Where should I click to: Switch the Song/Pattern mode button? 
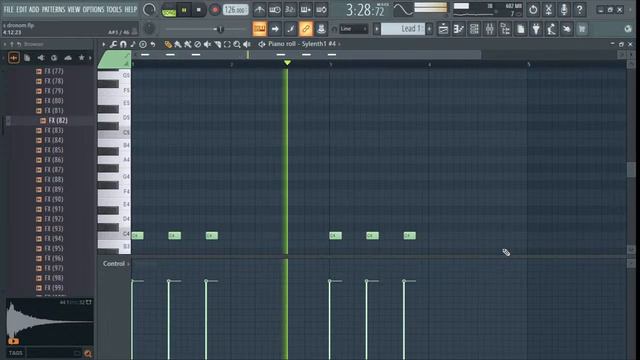pos(169,10)
